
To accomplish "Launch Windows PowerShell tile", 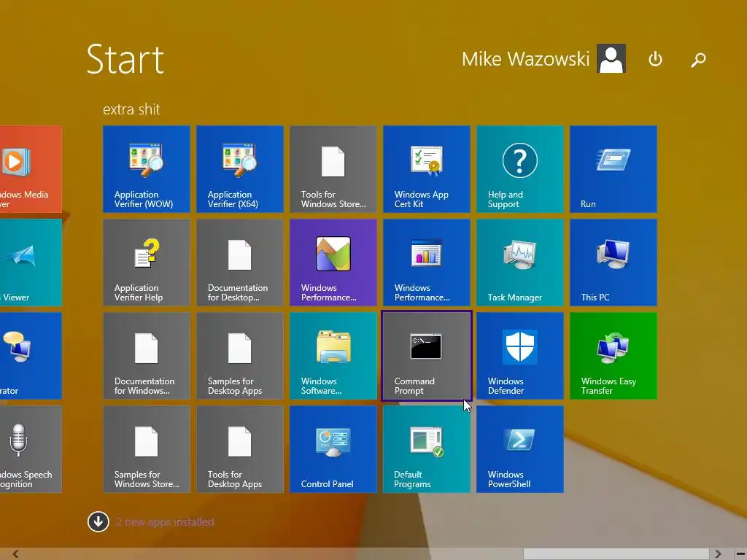I will point(519,449).
